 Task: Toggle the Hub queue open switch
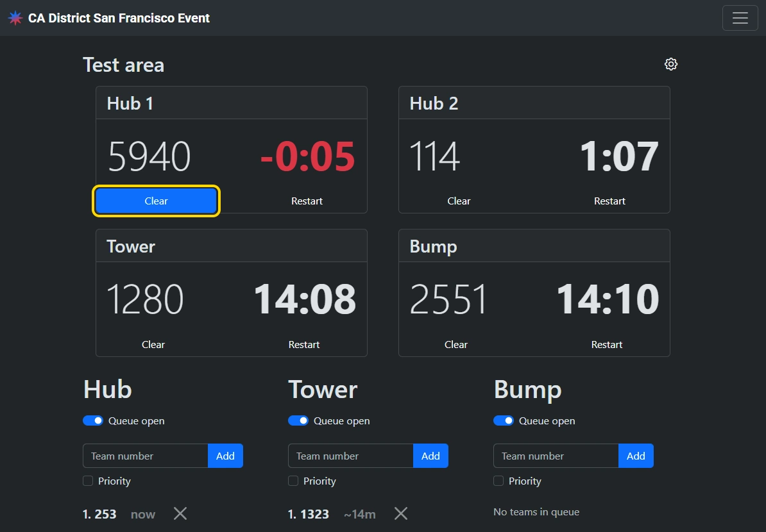pos(93,421)
